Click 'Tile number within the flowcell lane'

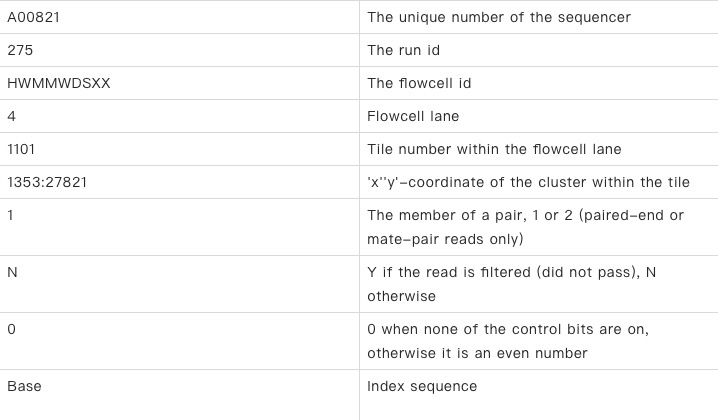(494, 149)
